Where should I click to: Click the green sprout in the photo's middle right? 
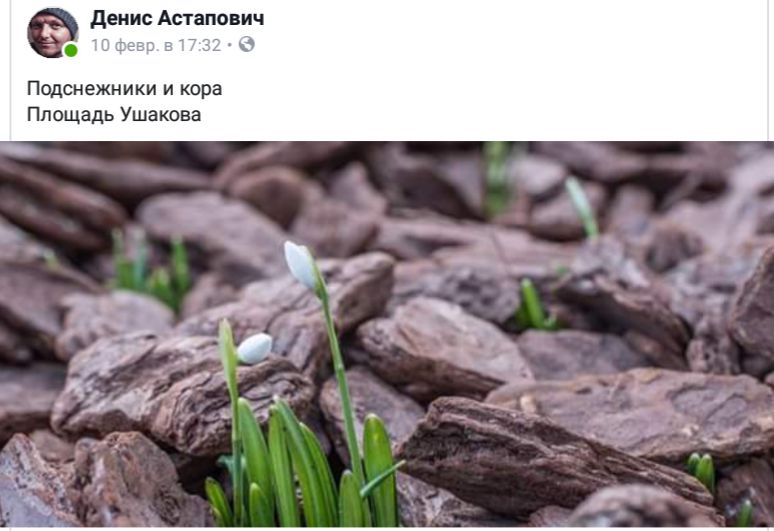coord(533,306)
